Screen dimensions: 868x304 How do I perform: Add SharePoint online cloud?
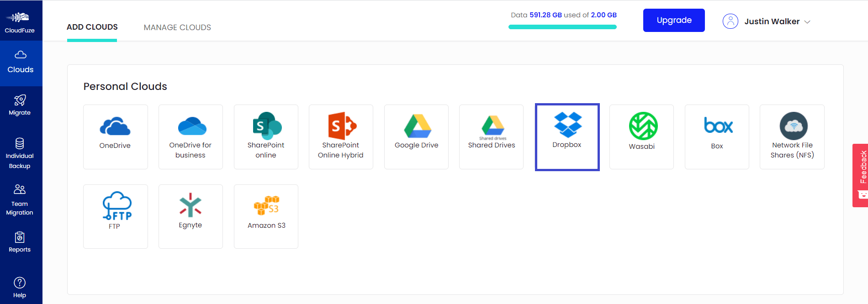(266, 137)
